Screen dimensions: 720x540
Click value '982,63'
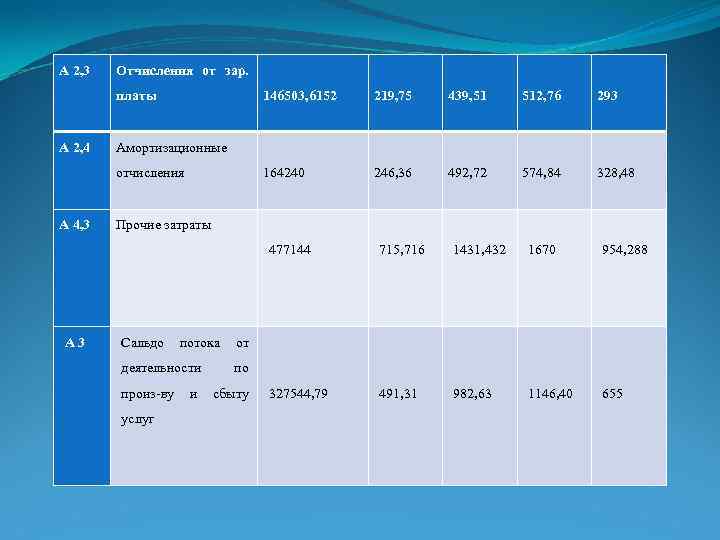point(472,394)
